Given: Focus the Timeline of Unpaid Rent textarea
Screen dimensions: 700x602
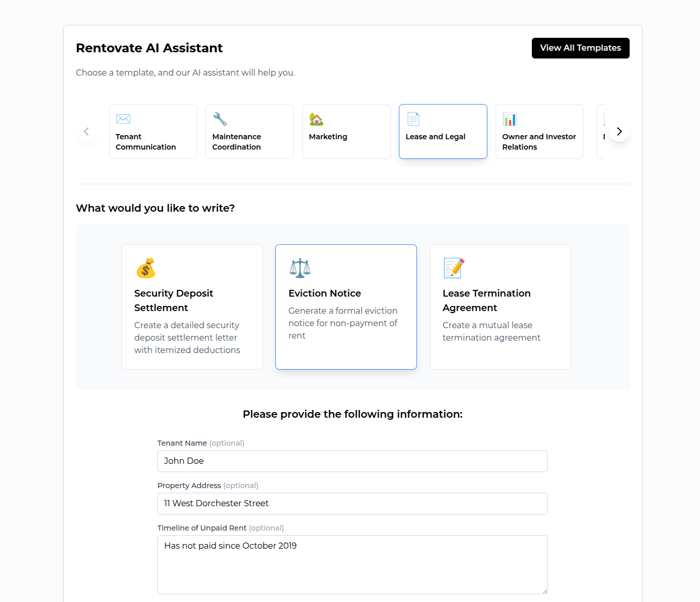Looking at the screenshot, I should click(x=352, y=565).
